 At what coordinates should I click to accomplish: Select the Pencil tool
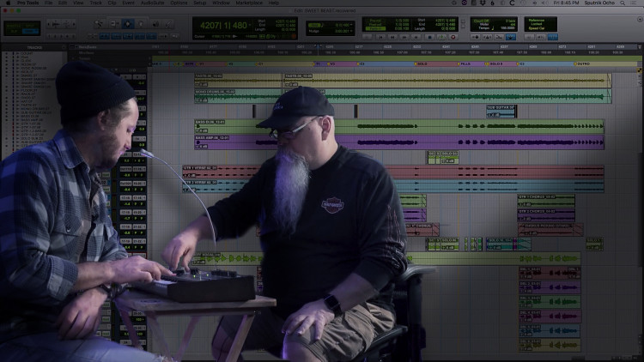click(x=169, y=24)
